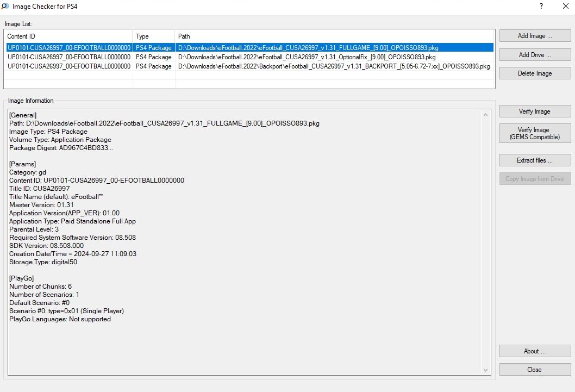Sort the list by Content ID column header
The height and width of the screenshot is (392, 575).
68,36
